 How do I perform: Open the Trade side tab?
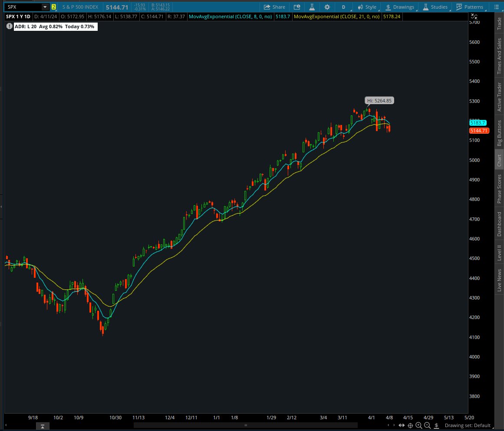click(499, 23)
